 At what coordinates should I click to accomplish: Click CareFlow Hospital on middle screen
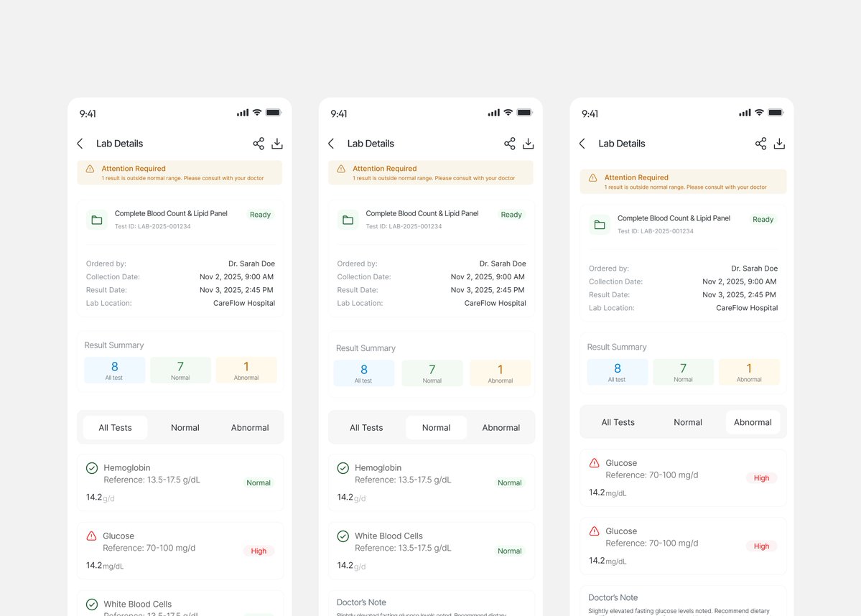point(495,303)
